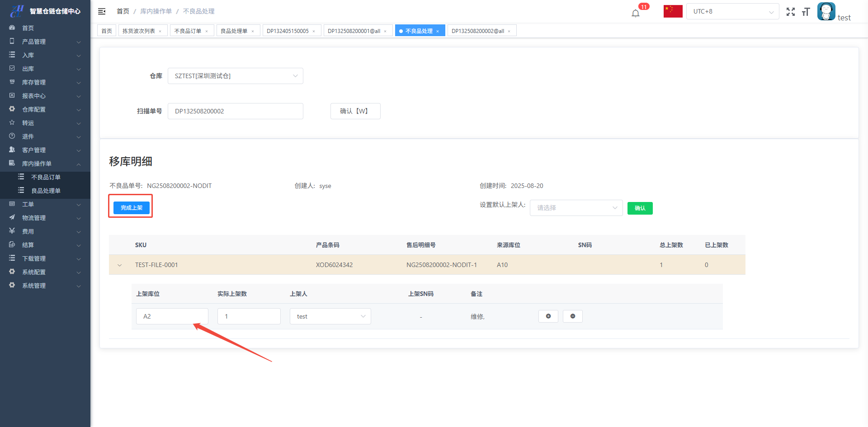Open 良品处理单 in the sidebar
868x427 pixels.
46,191
